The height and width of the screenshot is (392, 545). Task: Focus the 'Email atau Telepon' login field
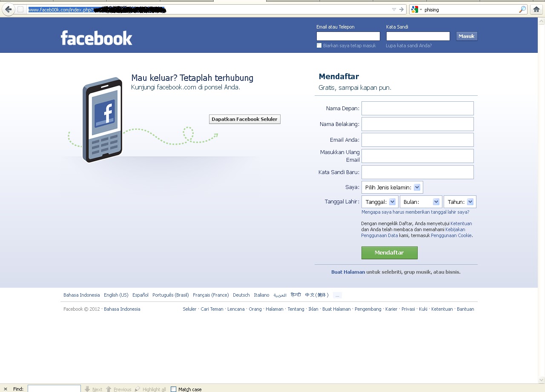(348, 36)
